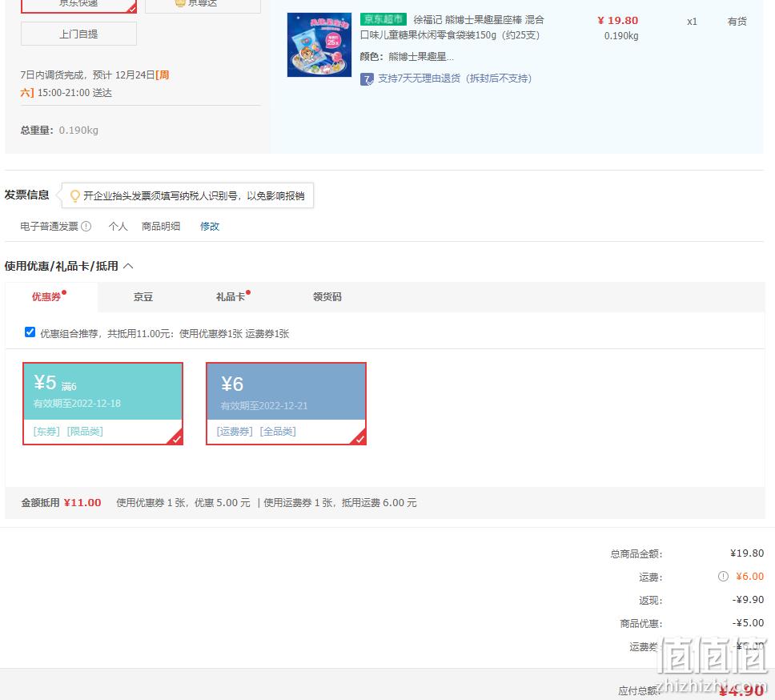Deselect the ¥5 满6 东券 coupon

102,404
